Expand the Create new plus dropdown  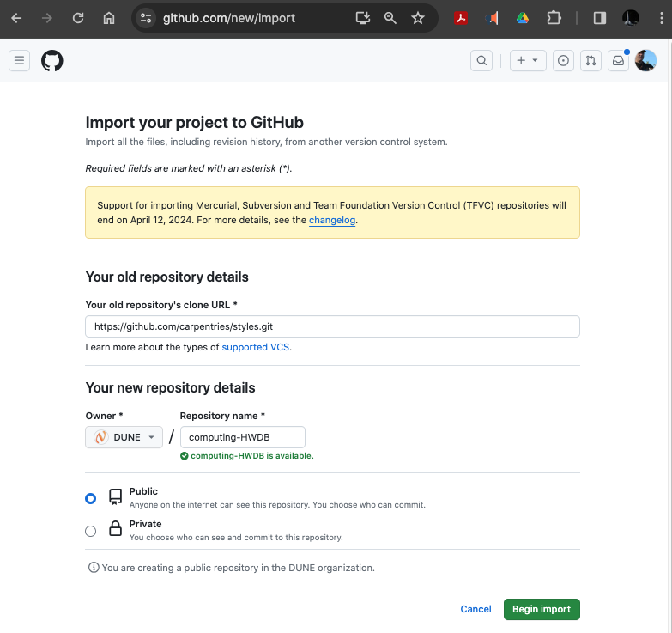[528, 60]
